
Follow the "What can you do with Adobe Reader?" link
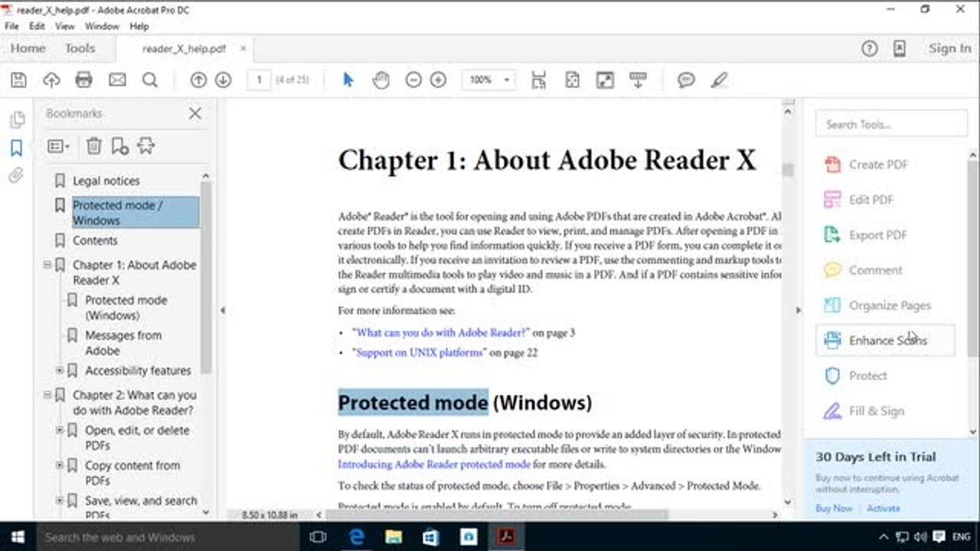pos(441,333)
